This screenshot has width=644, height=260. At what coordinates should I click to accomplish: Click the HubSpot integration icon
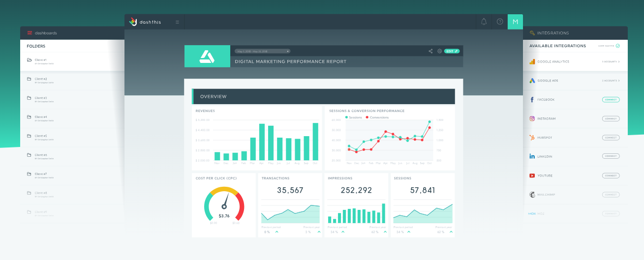click(532, 138)
